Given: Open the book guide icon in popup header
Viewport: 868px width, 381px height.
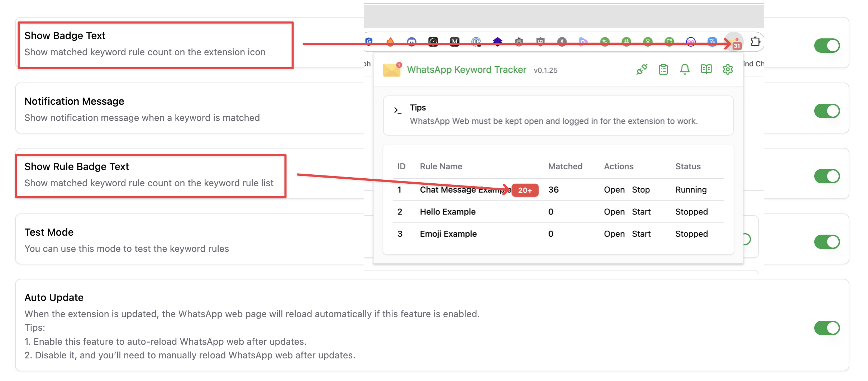Looking at the screenshot, I should 706,69.
